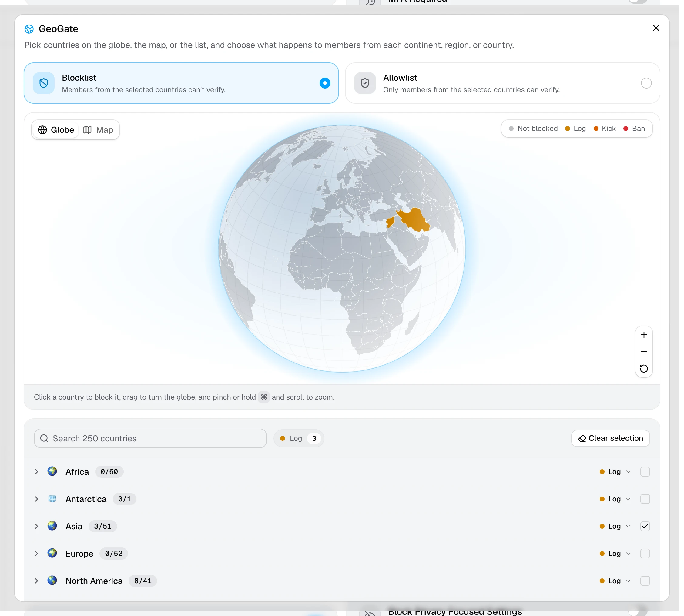The height and width of the screenshot is (616, 684).
Task: Click the search magnifier icon
Action: coord(44,438)
